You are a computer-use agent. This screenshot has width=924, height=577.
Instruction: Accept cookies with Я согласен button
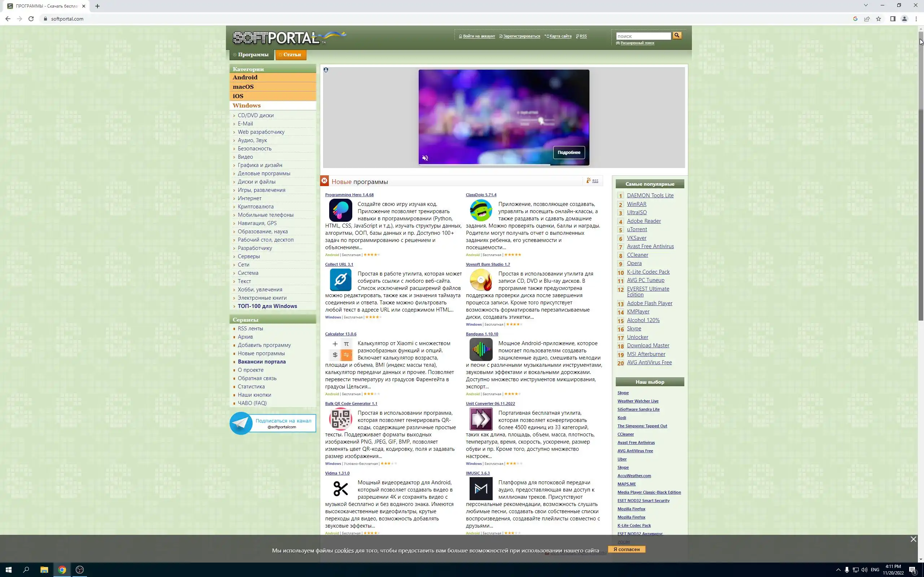tap(626, 549)
